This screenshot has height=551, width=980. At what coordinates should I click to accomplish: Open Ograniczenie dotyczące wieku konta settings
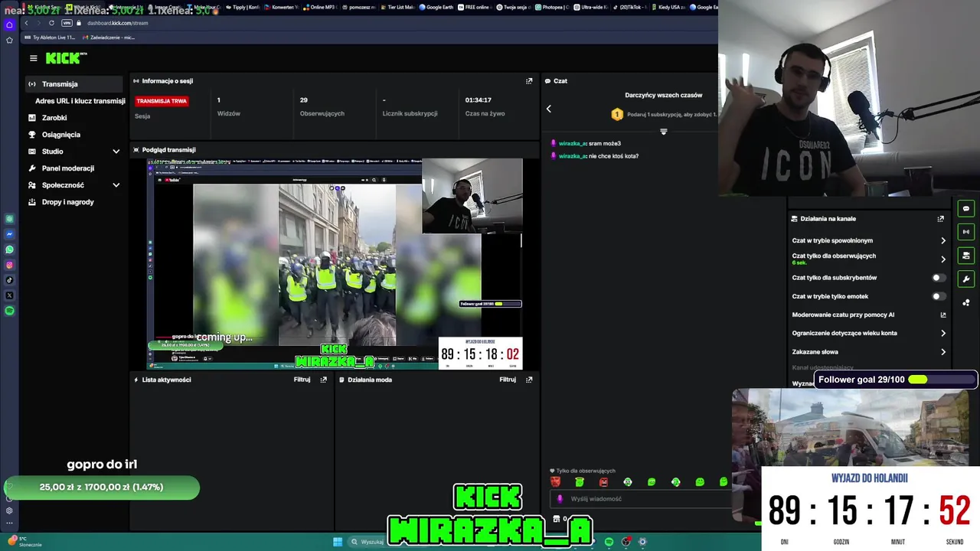click(869, 333)
